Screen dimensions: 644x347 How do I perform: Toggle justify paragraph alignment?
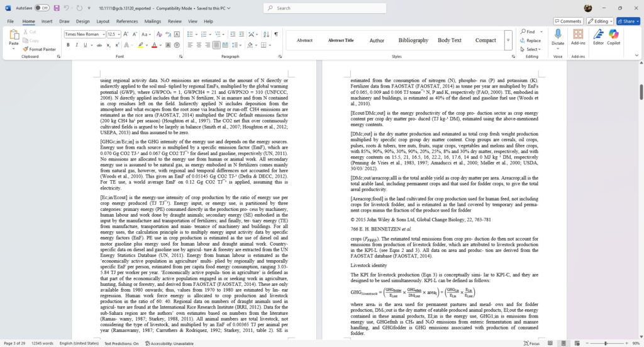[216, 45]
